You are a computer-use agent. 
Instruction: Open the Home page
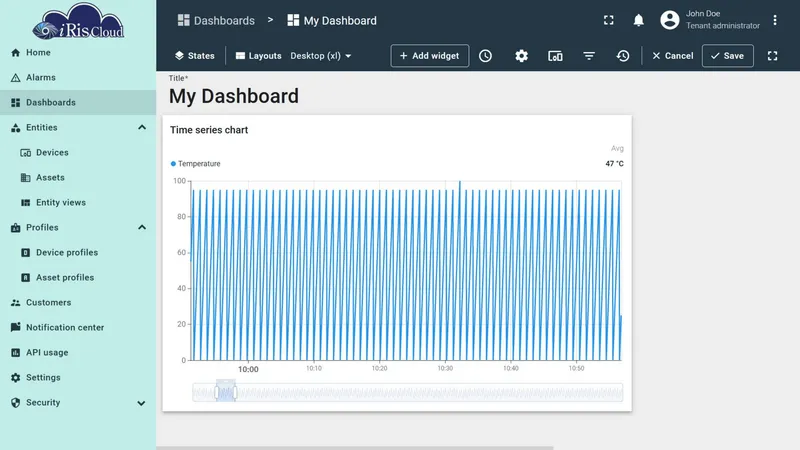pyautogui.click(x=78, y=53)
